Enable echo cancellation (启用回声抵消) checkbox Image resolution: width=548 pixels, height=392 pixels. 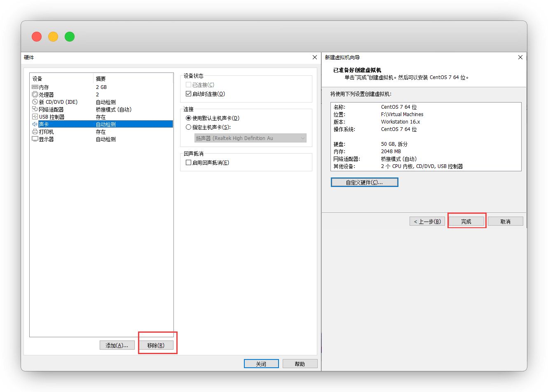(189, 163)
